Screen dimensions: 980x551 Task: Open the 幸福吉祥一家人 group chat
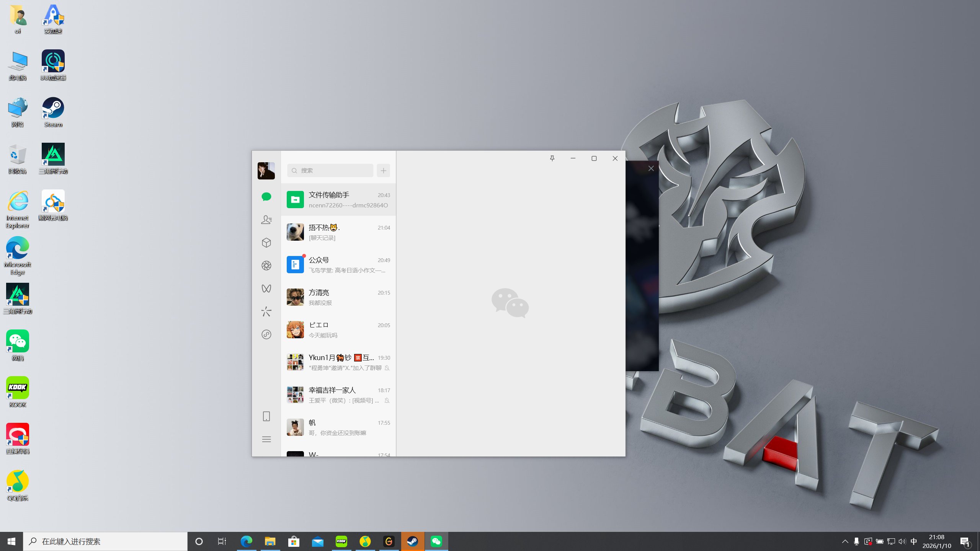tap(338, 395)
